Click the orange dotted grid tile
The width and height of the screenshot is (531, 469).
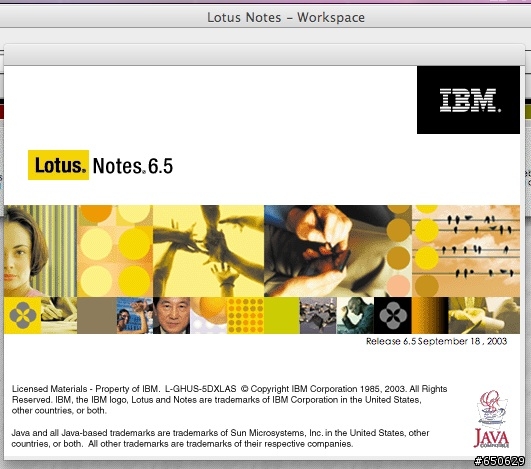click(x=245, y=315)
